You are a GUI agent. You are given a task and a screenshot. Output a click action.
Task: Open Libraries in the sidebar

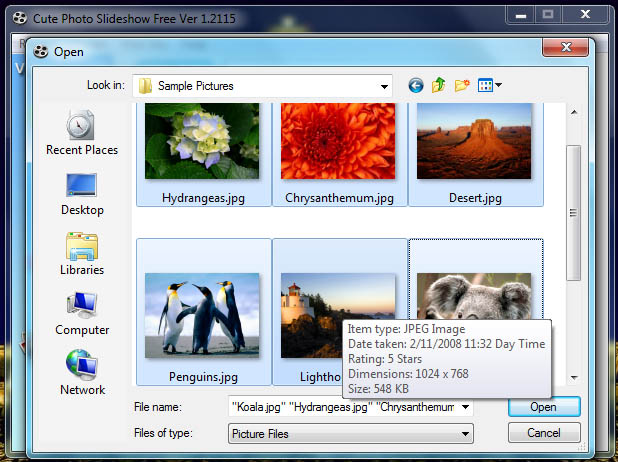(x=82, y=254)
